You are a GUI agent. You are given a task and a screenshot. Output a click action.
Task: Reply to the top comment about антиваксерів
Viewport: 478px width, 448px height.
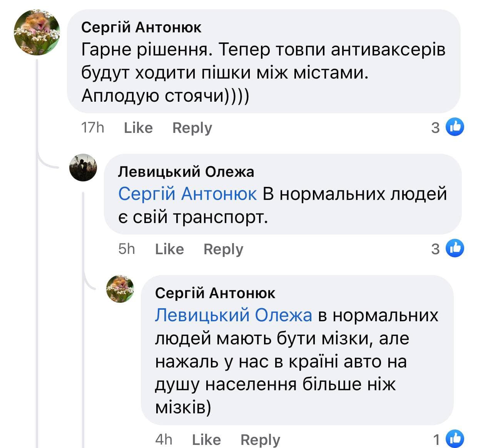point(192,128)
